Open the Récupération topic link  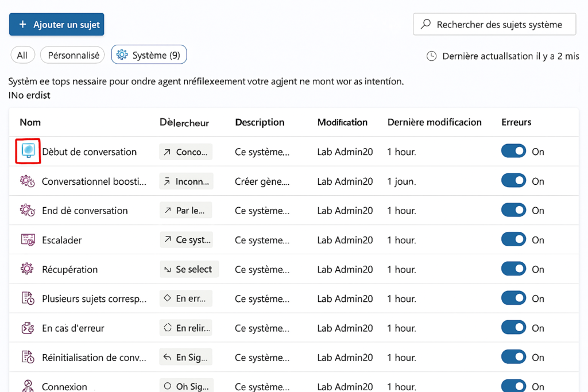tap(69, 269)
